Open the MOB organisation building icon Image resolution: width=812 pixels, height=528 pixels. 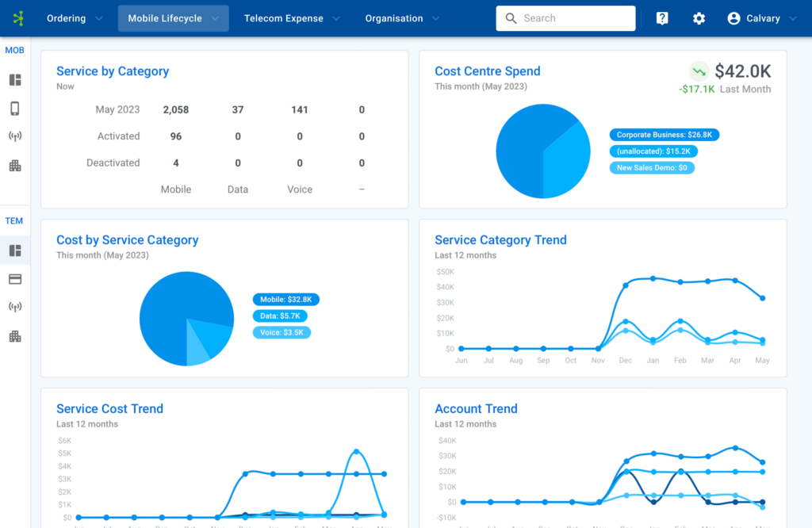14,164
